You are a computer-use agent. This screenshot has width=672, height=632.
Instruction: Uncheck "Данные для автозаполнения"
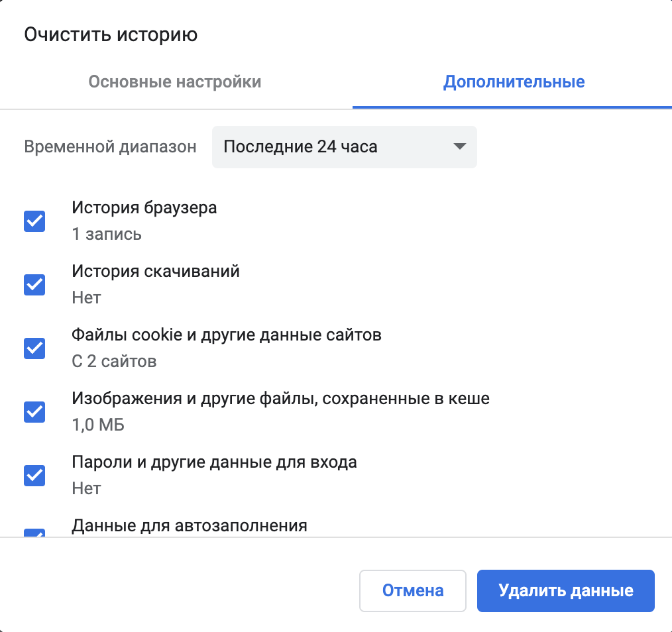tap(34, 535)
